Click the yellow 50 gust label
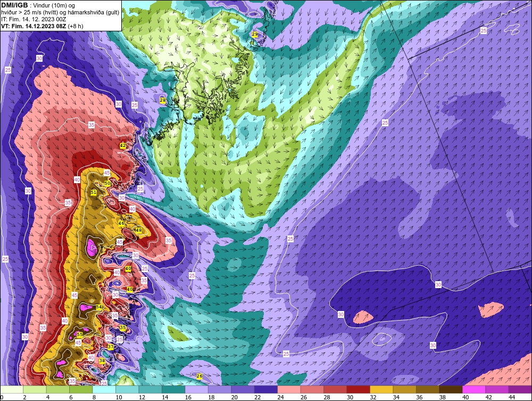The height and width of the screenshot is (401, 532). click(x=107, y=183)
